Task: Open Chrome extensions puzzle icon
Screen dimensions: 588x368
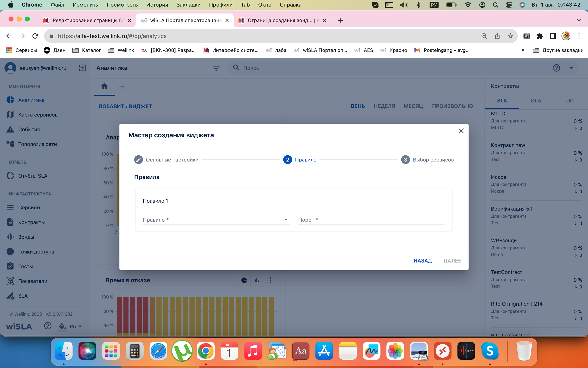Action: [x=540, y=36]
